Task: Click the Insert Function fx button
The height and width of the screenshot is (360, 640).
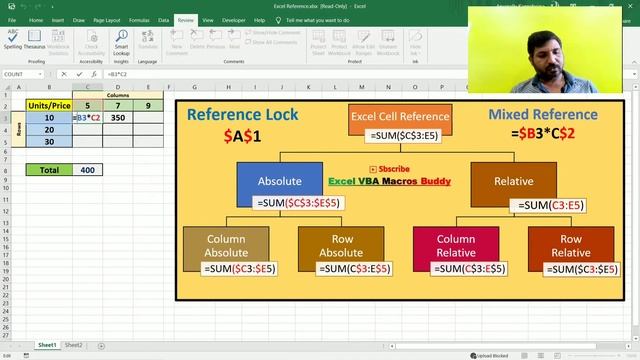Action: [94, 74]
